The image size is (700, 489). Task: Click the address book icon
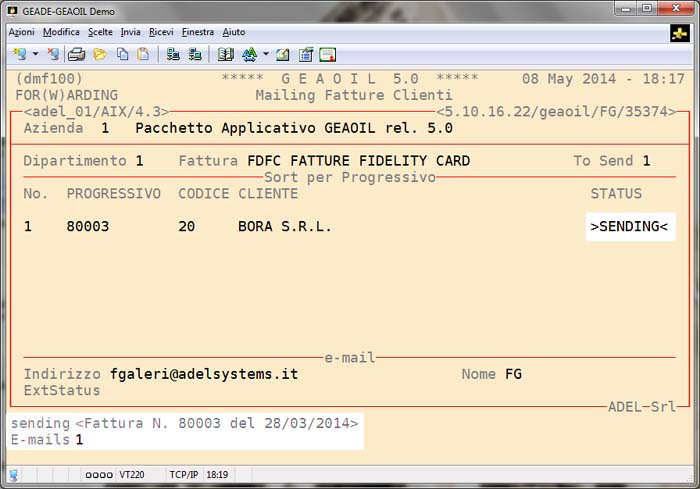click(x=225, y=54)
